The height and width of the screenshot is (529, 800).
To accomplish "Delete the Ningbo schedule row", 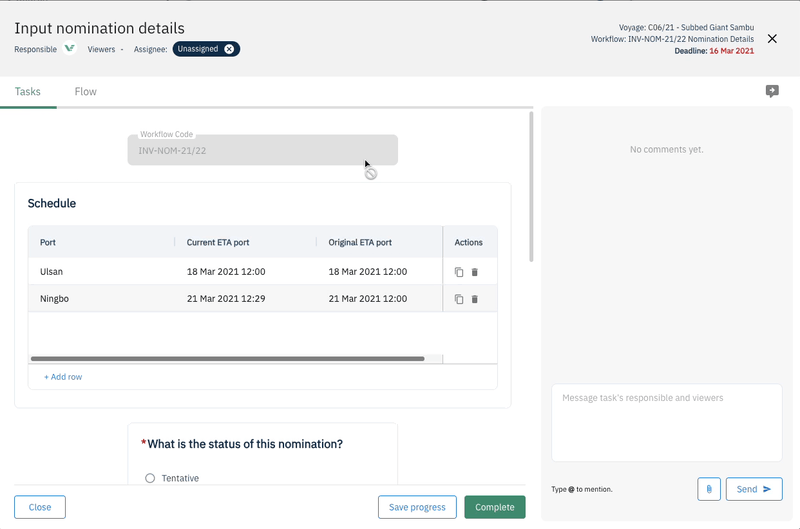I will tap(475, 299).
